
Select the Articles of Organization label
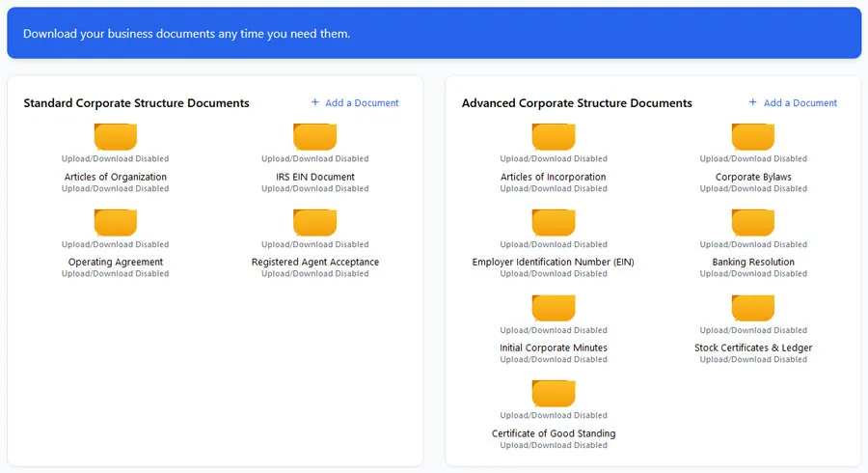pyautogui.click(x=115, y=177)
